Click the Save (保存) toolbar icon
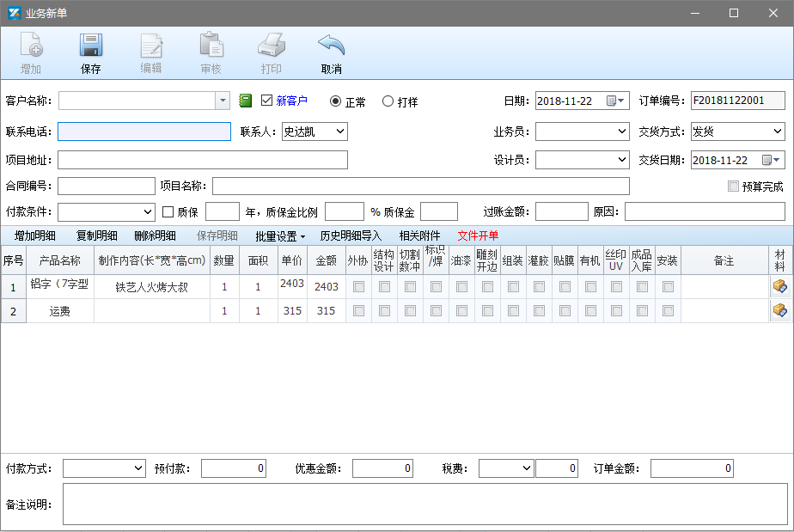Screen dimensions: 794x532 pos(91,46)
